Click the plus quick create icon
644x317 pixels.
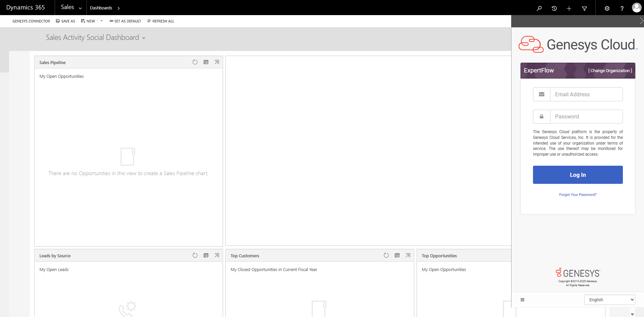point(569,8)
